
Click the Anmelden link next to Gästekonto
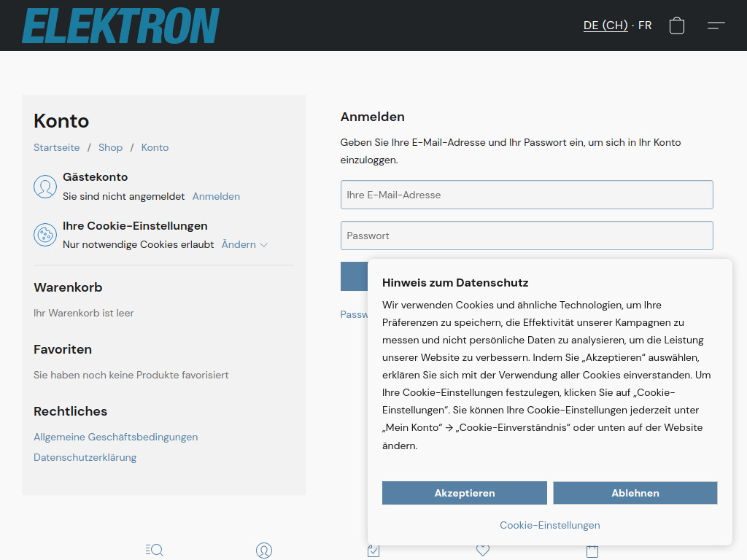pos(216,195)
